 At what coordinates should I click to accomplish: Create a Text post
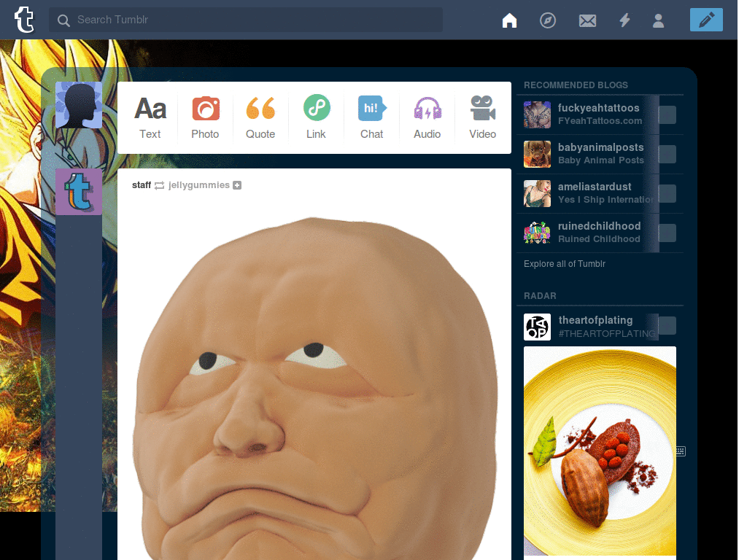pyautogui.click(x=150, y=117)
